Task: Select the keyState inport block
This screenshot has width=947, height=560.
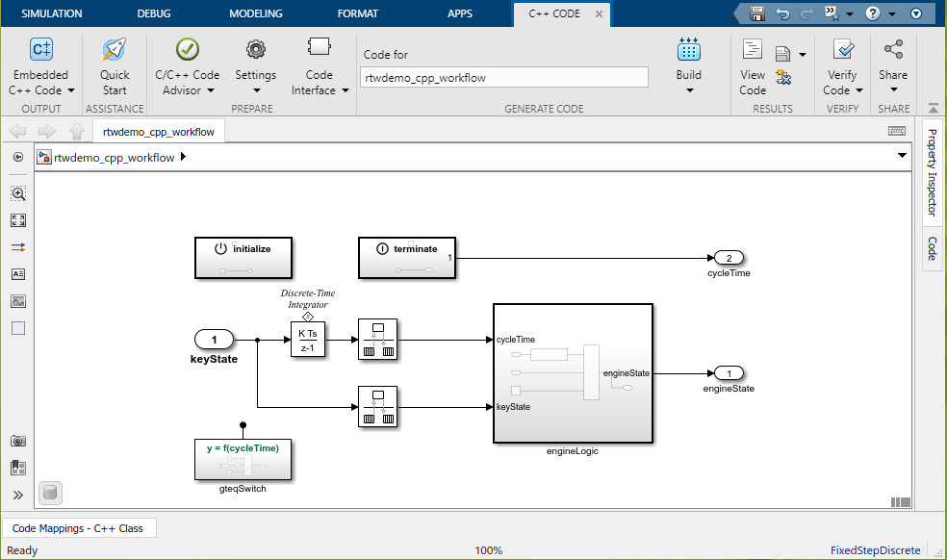Action: pos(214,340)
